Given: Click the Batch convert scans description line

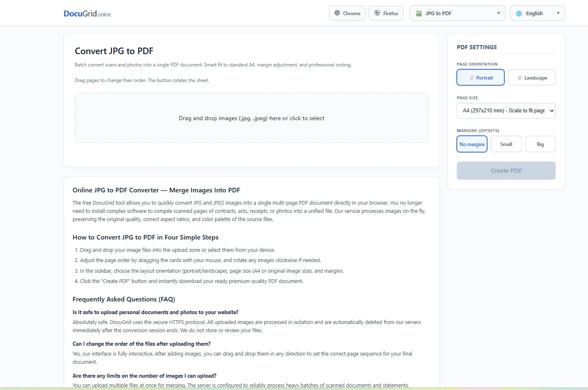Looking at the screenshot, I should [x=213, y=65].
